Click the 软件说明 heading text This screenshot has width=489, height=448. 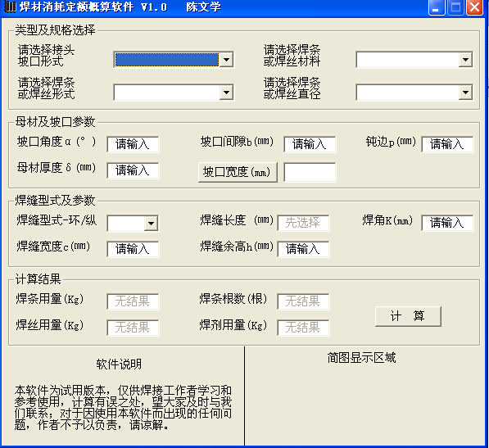(x=119, y=364)
